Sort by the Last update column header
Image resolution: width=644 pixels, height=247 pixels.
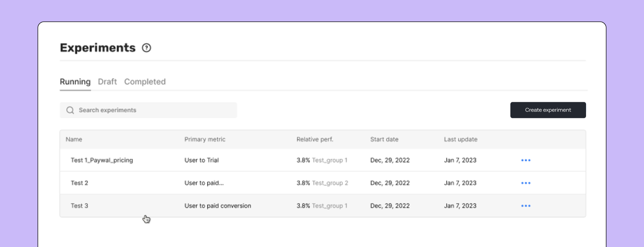coord(460,140)
